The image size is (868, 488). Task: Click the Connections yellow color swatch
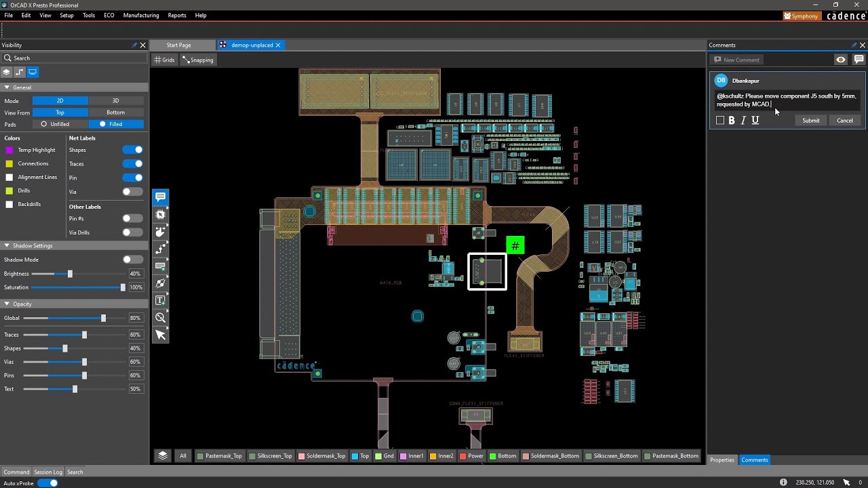[9, 164]
